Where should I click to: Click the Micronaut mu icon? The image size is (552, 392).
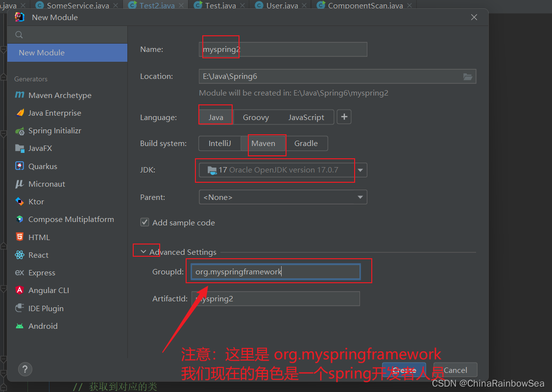tap(20, 184)
